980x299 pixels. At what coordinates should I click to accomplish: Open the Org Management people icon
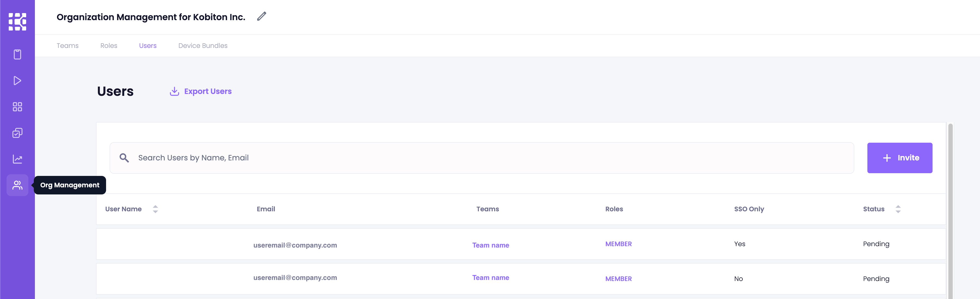click(x=17, y=185)
